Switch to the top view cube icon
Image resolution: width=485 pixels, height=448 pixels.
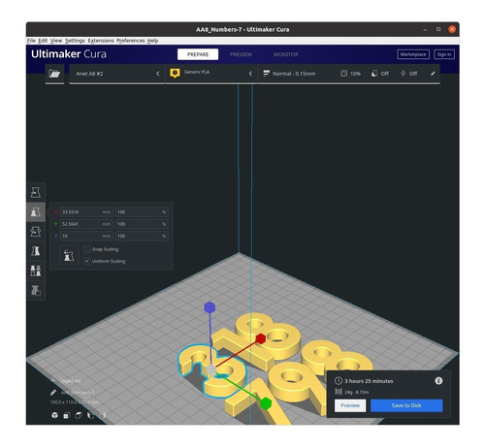pyautogui.click(x=79, y=415)
